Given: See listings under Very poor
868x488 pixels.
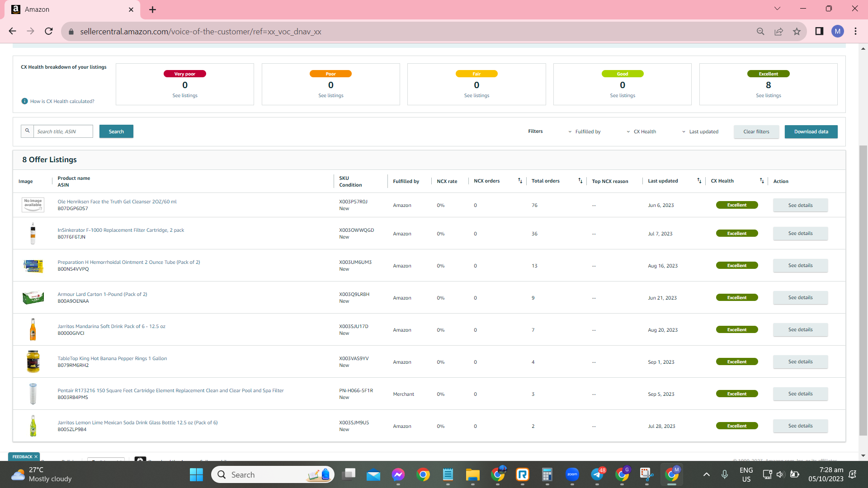Looking at the screenshot, I should tap(185, 95).
